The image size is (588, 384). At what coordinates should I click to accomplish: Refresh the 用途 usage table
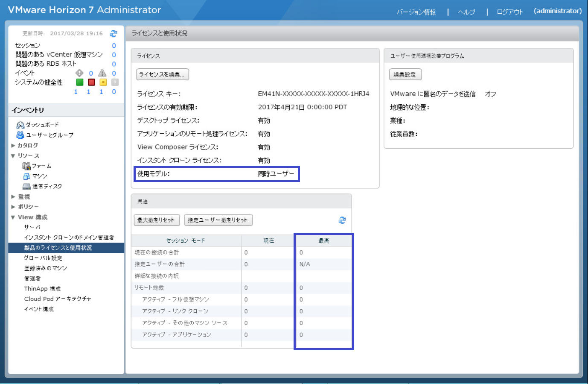coord(342,220)
